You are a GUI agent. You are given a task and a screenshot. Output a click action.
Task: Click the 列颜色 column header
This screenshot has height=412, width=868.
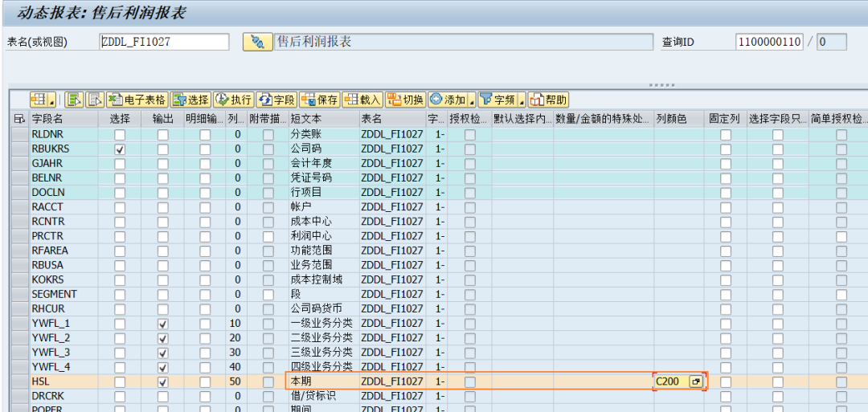point(678,118)
